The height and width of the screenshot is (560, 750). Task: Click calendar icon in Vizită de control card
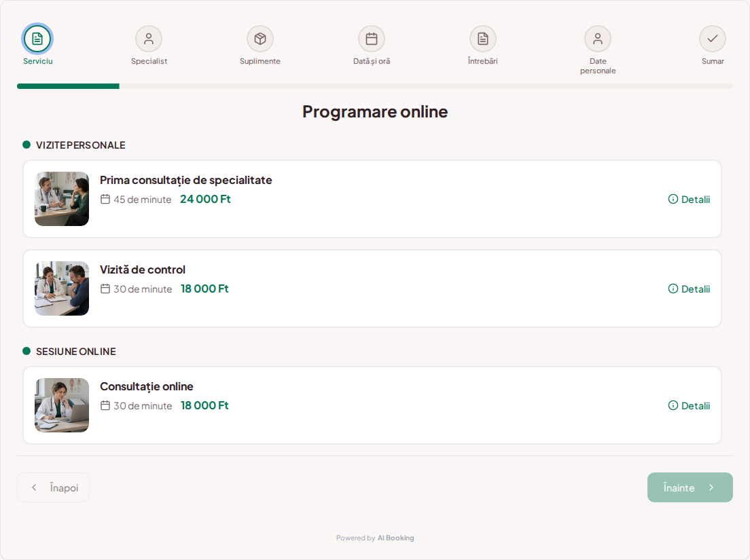coord(105,288)
